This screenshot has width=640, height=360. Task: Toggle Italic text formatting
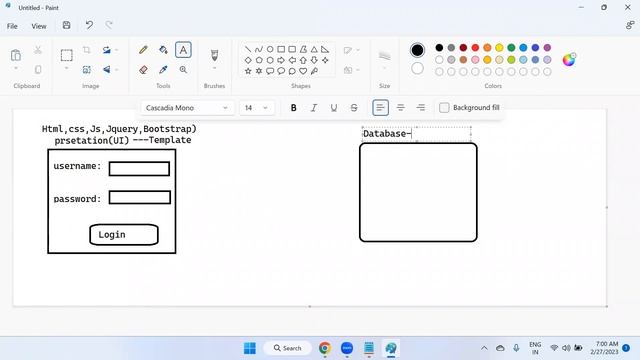(x=313, y=108)
